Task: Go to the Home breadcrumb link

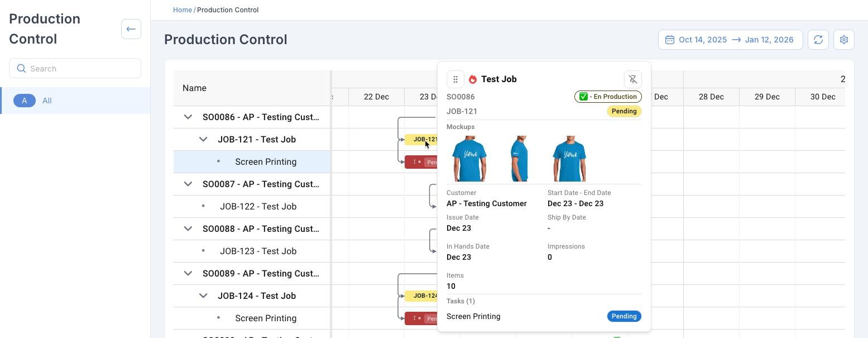Action: (182, 10)
